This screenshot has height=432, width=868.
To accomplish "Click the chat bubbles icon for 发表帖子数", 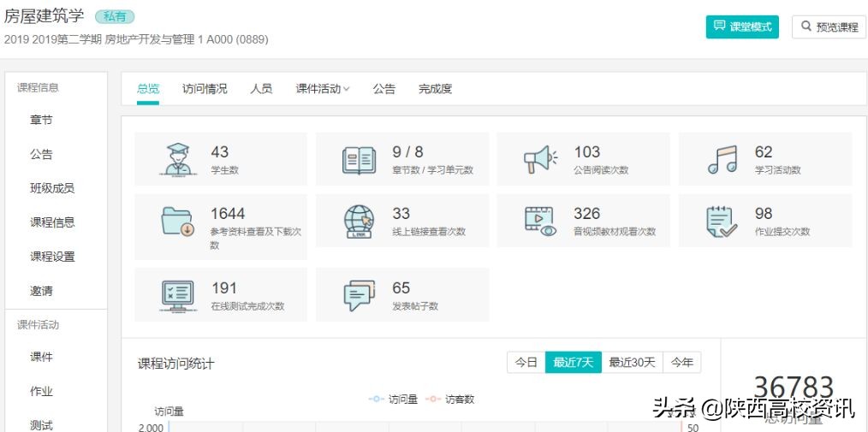I will 359,296.
